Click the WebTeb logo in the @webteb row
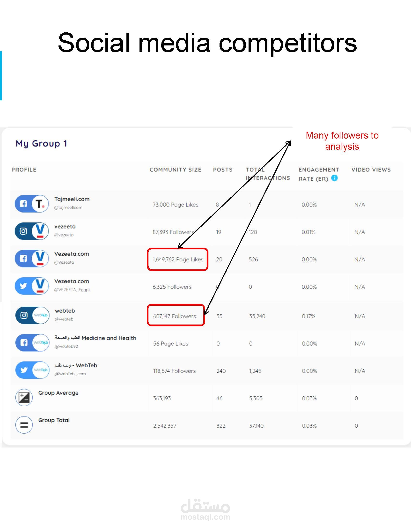 pyautogui.click(x=41, y=315)
